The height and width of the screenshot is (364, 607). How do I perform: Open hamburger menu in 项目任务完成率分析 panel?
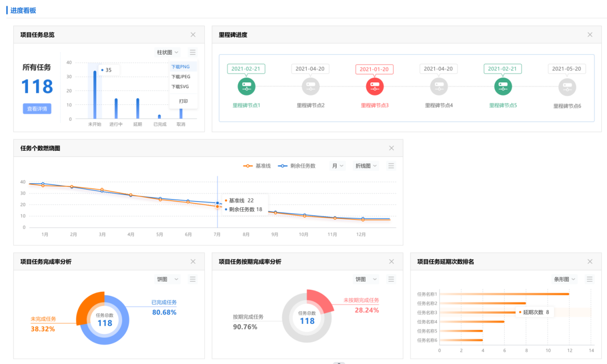coord(192,279)
